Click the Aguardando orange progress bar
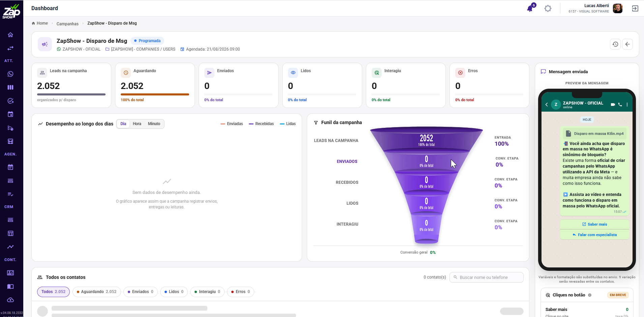 [155, 94]
